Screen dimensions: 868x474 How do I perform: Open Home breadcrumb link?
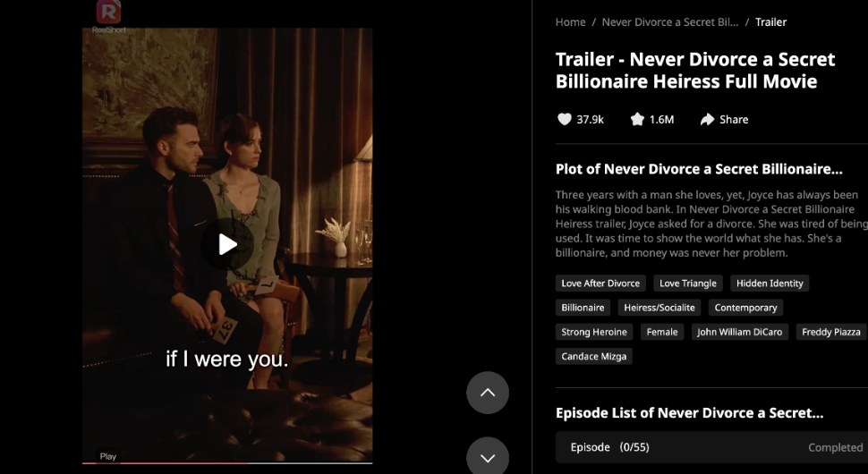[570, 22]
